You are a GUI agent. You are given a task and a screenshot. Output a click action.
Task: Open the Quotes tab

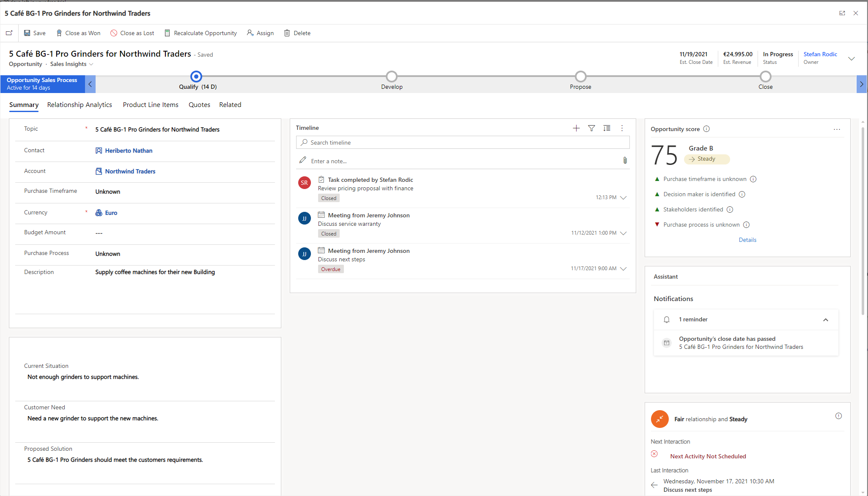(199, 105)
